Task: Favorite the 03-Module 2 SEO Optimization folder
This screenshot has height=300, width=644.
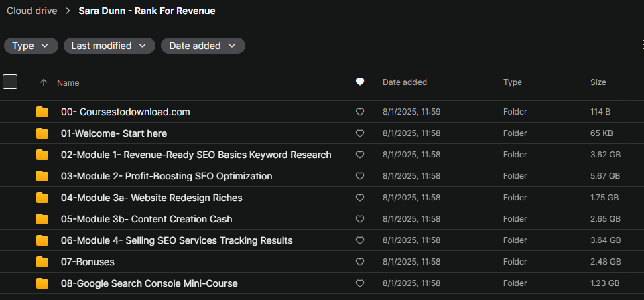Action: pos(360,176)
